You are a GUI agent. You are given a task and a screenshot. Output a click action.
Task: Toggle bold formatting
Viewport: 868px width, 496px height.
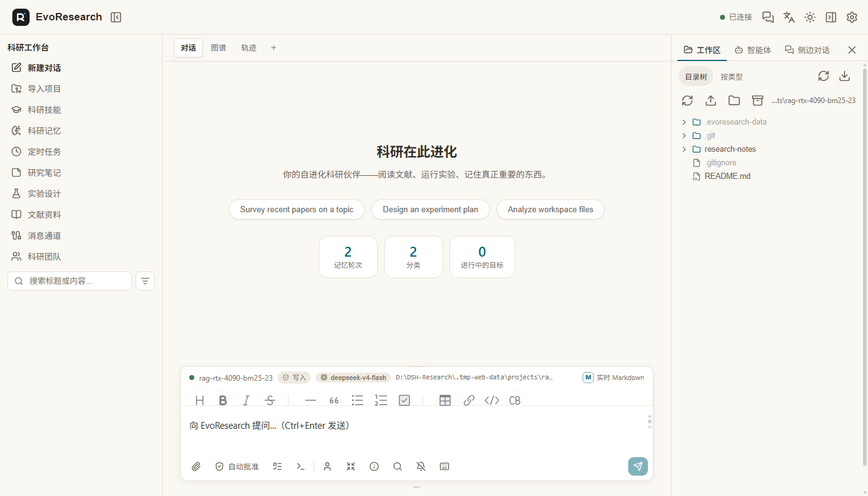[223, 400]
